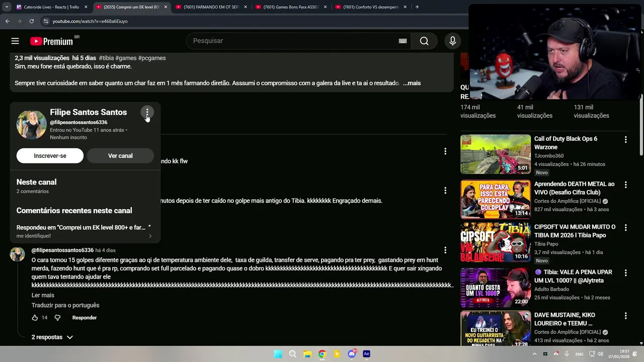Image resolution: width=644 pixels, height=362 pixels.
Task: Open options for the filipesantossantos6336 comment
Action: [445, 250]
